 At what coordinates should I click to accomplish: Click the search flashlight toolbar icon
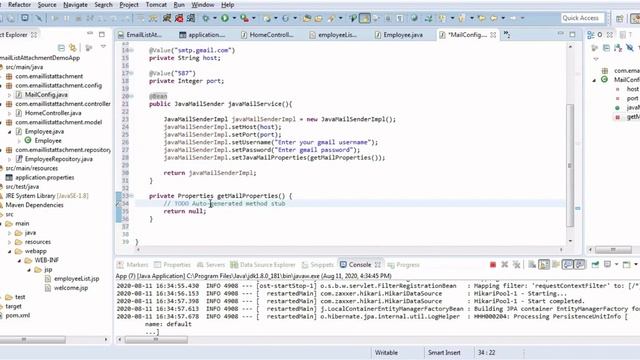331,18
